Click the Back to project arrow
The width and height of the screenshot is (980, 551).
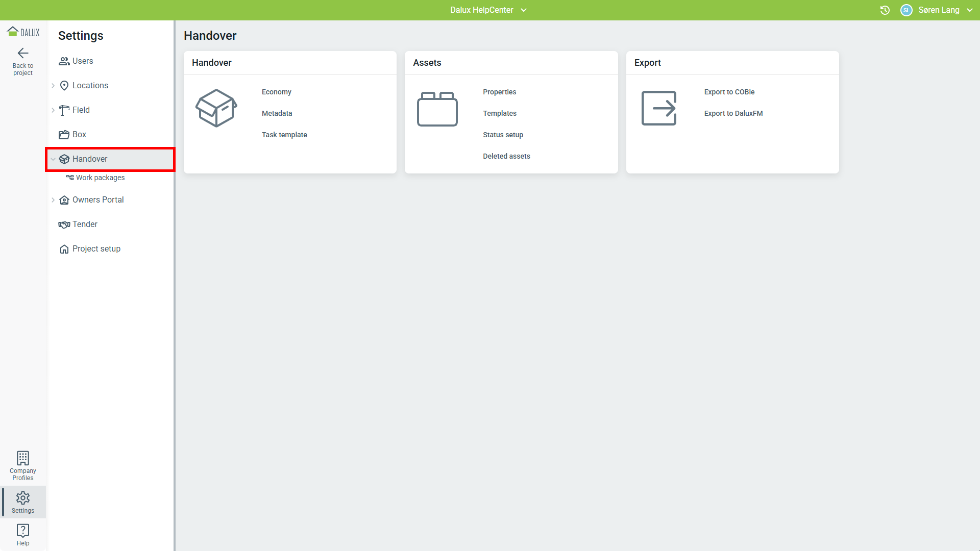23,53
